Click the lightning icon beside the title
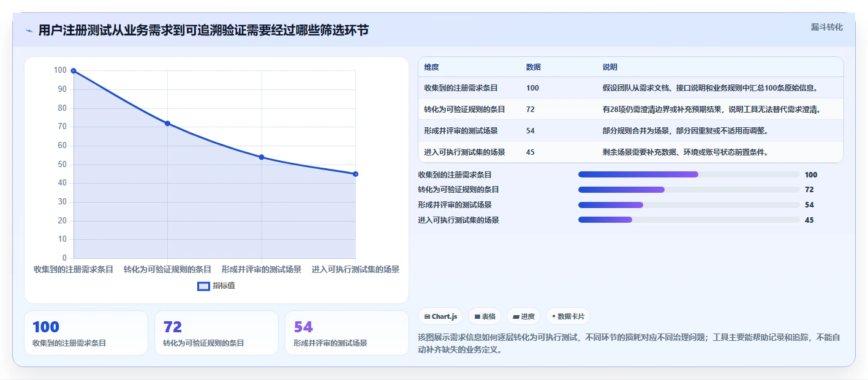The width and height of the screenshot is (868, 380). click(29, 31)
